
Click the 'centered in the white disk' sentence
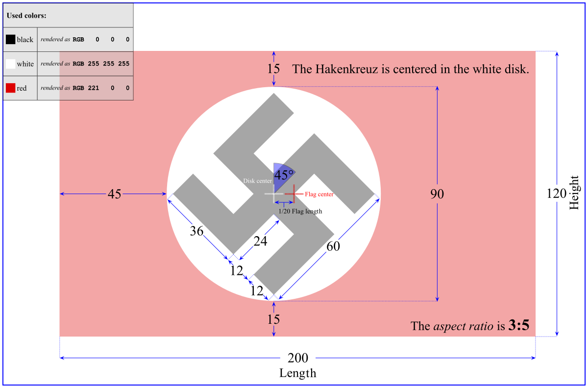(x=411, y=69)
